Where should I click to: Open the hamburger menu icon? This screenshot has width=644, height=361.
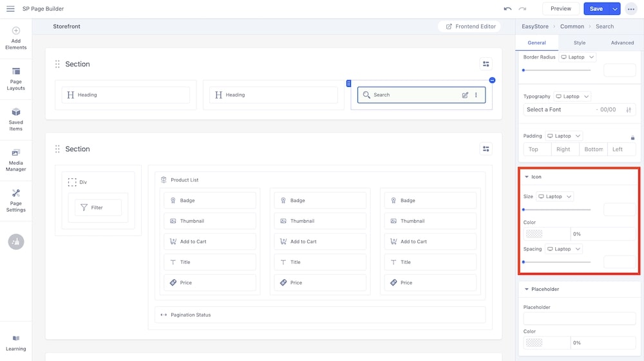[10, 9]
